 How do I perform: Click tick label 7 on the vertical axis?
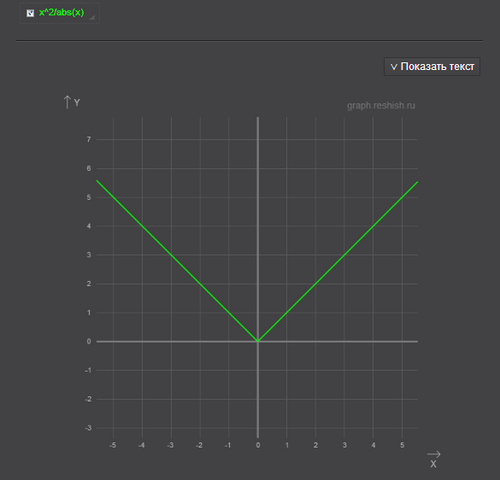point(89,139)
